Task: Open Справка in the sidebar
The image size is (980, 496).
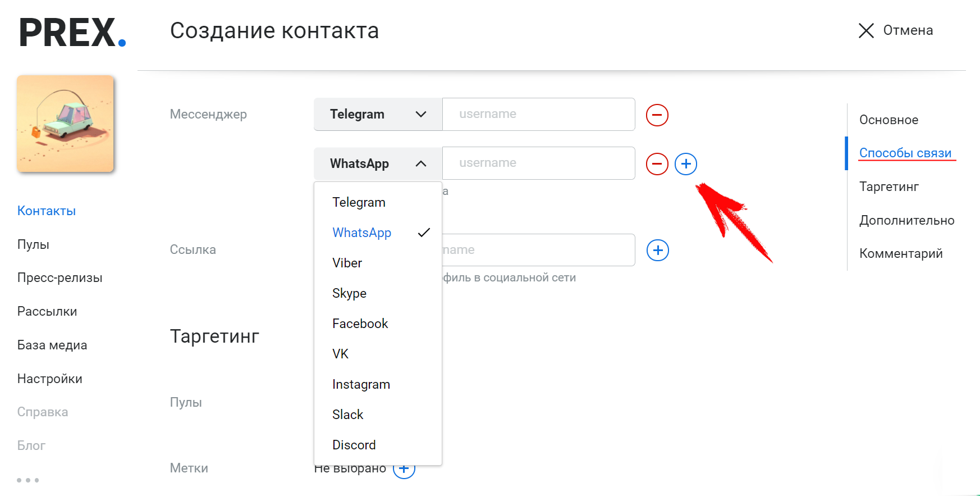Action: (43, 412)
